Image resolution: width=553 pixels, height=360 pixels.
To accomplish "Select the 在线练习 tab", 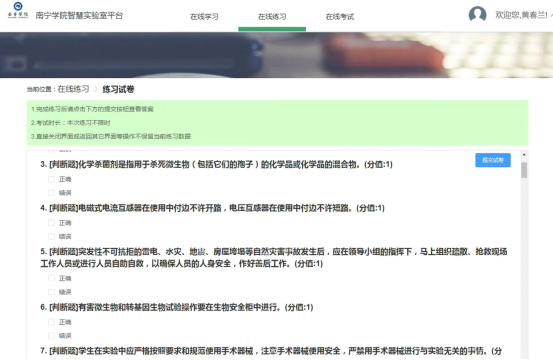I will (x=272, y=17).
